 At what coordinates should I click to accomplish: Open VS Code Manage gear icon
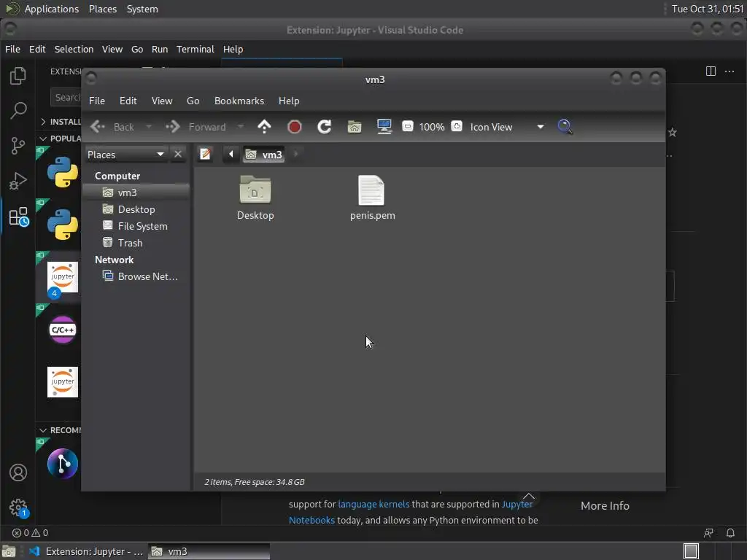[18, 507]
